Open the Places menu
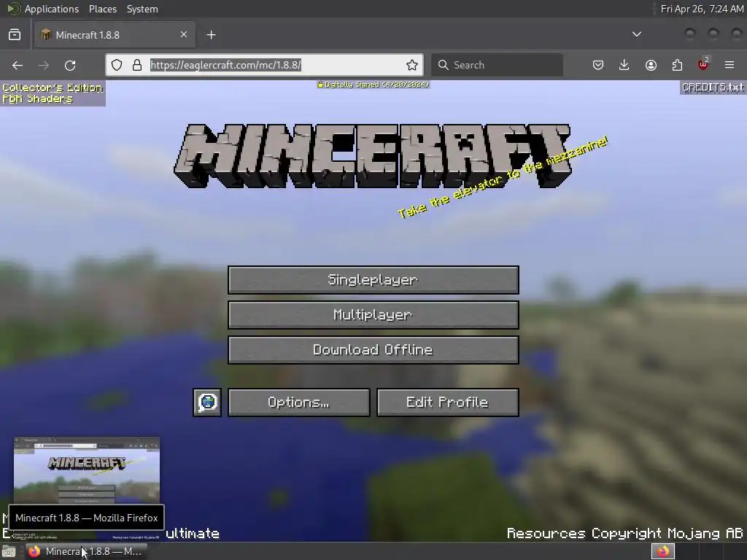The height and width of the screenshot is (560, 747). [x=102, y=9]
